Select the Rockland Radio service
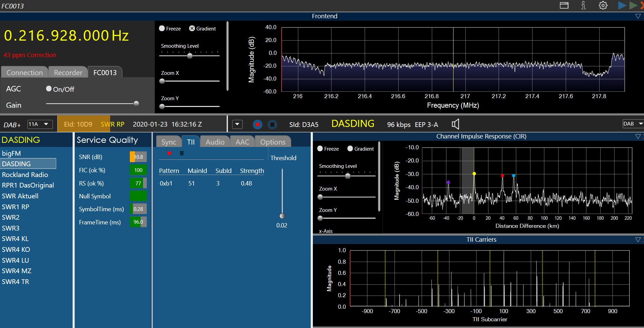The height and width of the screenshot is (328, 644). (x=25, y=175)
